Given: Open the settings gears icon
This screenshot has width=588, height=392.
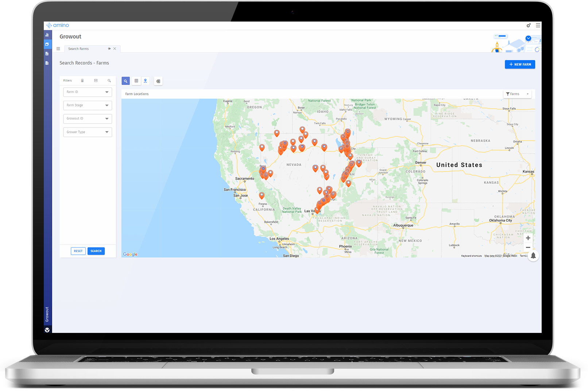Looking at the screenshot, I should (x=529, y=25).
